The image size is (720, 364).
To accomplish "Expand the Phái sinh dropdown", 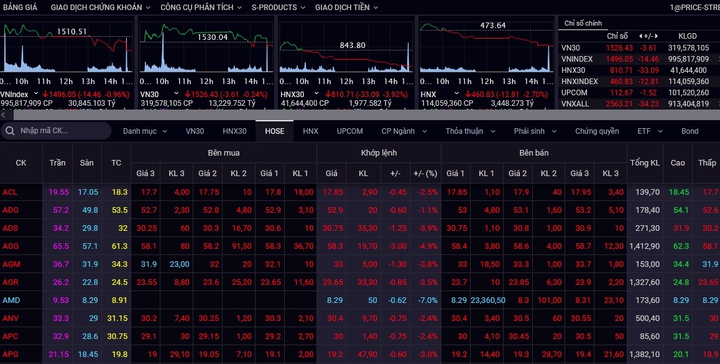I will click(535, 131).
